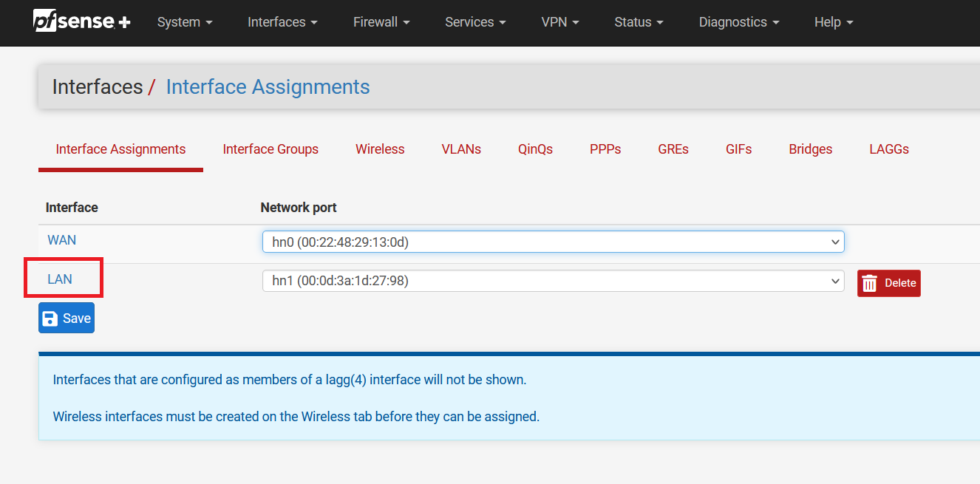Open the Diagnostics menu
The width and height of the screenshot is (980, 484).
(x=738, y=22)
